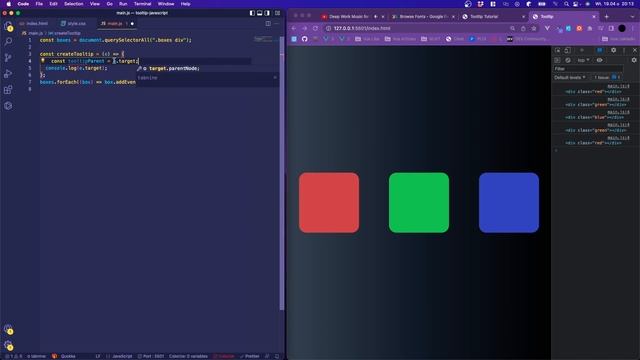Image resolution: width=640 pixels, height=360 pixels.
Task: Click the Prettier status bar item
Action: coord(250,356)
